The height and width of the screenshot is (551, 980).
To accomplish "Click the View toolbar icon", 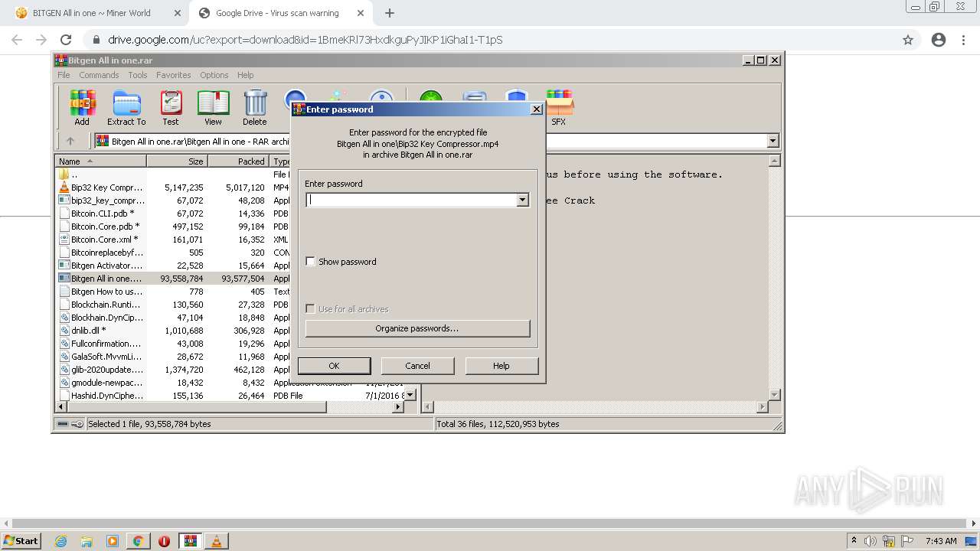I will [x=213, y=107].
